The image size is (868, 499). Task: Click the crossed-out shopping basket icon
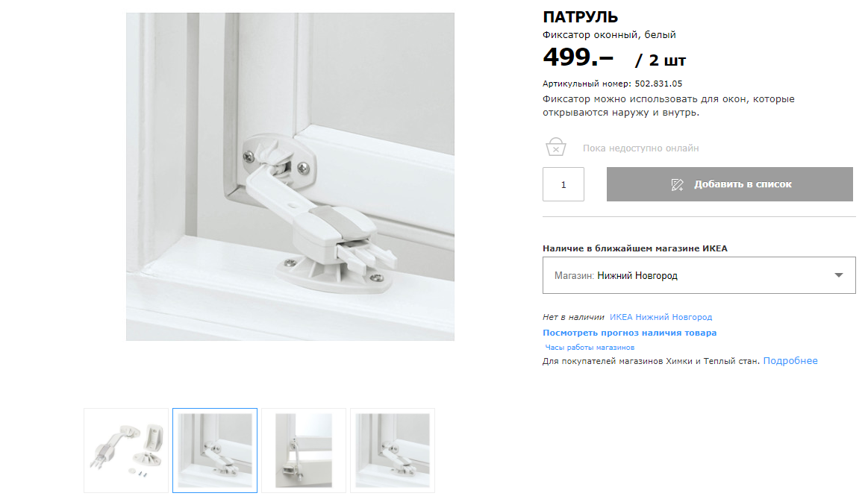point(556,147)
